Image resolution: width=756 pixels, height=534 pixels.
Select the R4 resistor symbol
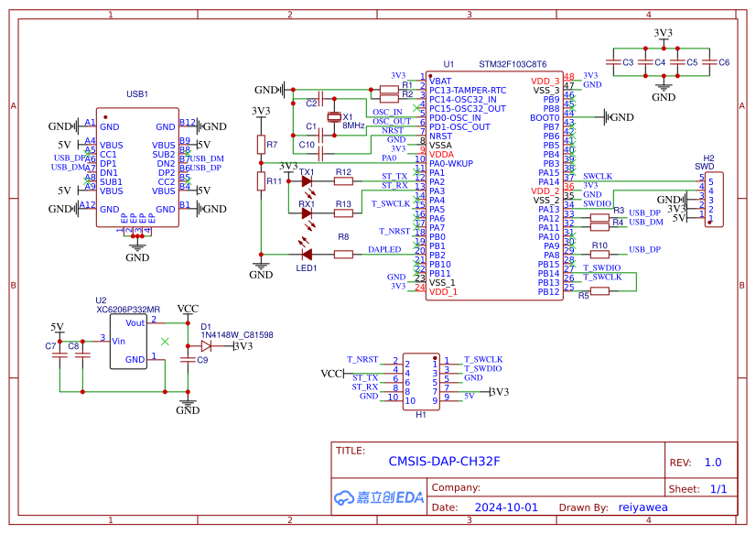coord(599,227)
